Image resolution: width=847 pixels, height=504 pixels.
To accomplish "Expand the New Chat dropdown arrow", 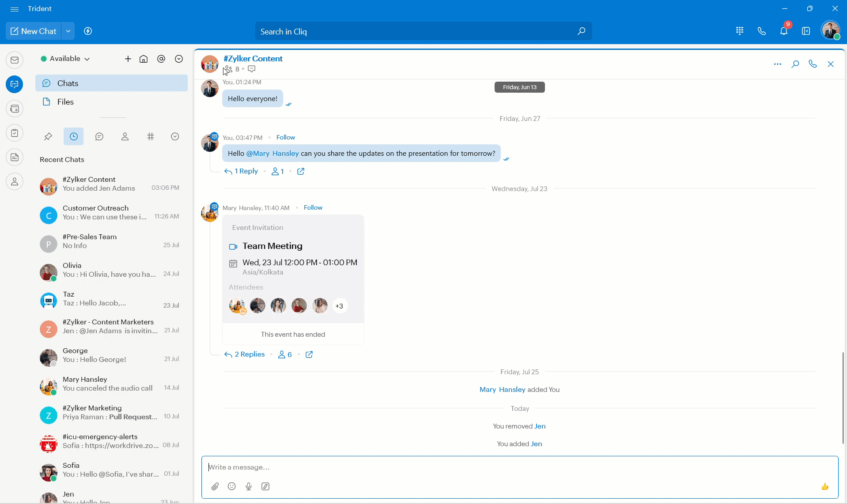I will (68, 31).
